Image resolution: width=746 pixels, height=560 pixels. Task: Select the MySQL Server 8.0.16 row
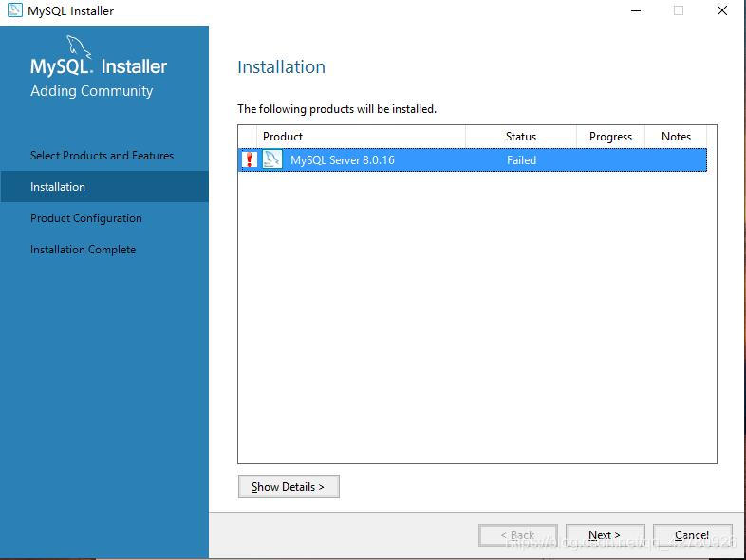click(473, 159)
